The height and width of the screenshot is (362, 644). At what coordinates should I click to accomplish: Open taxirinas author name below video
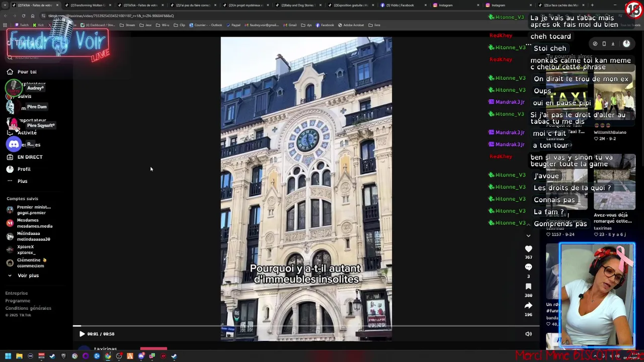point(105,349)
